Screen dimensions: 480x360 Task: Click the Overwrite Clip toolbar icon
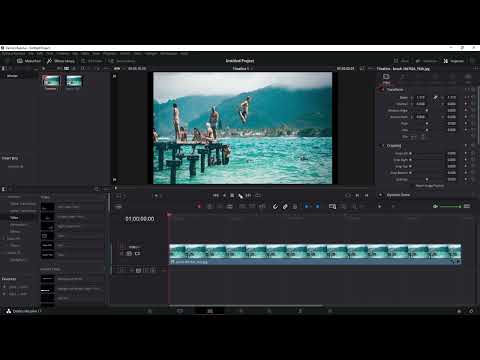(x=252, y=207)
